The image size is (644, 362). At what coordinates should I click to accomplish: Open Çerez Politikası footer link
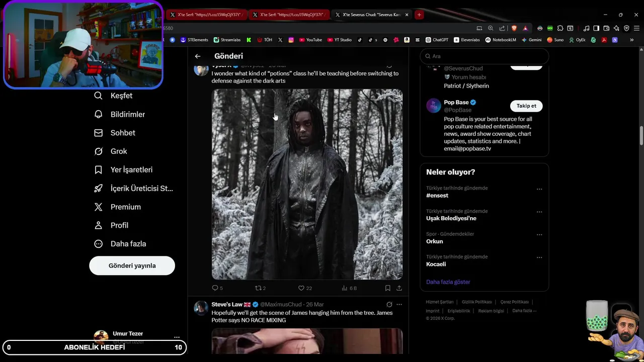(515, 302)
